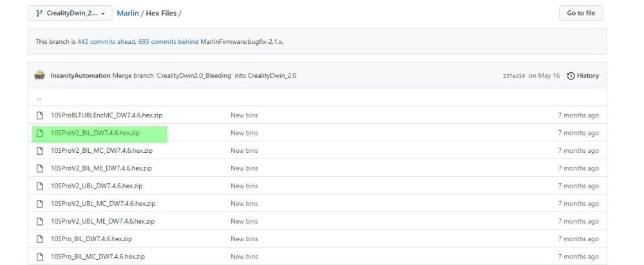Click the git branch icon in branch selector

(39, 13)
